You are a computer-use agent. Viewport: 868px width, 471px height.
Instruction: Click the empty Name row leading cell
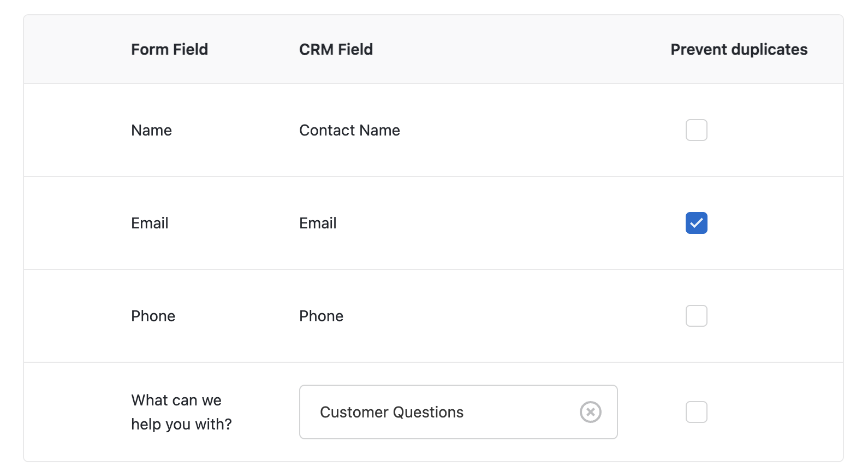pyautogui.click(x=76, y=130)
